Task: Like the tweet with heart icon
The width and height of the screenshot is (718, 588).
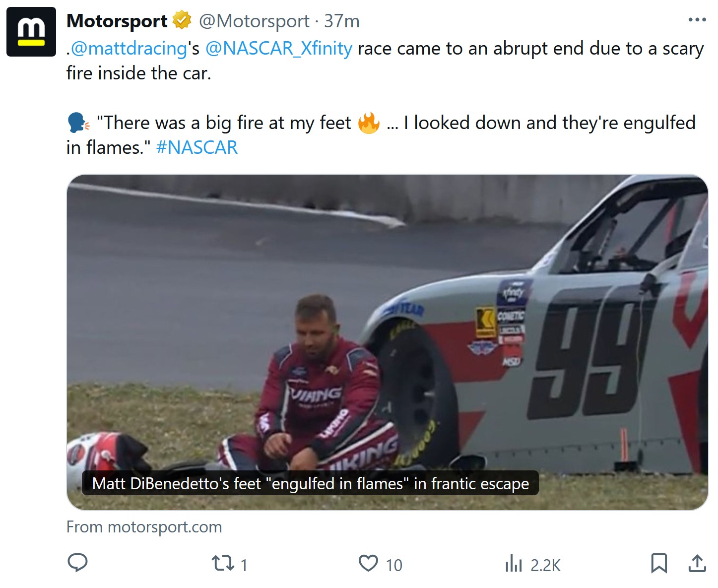Action: click(368, 564)
